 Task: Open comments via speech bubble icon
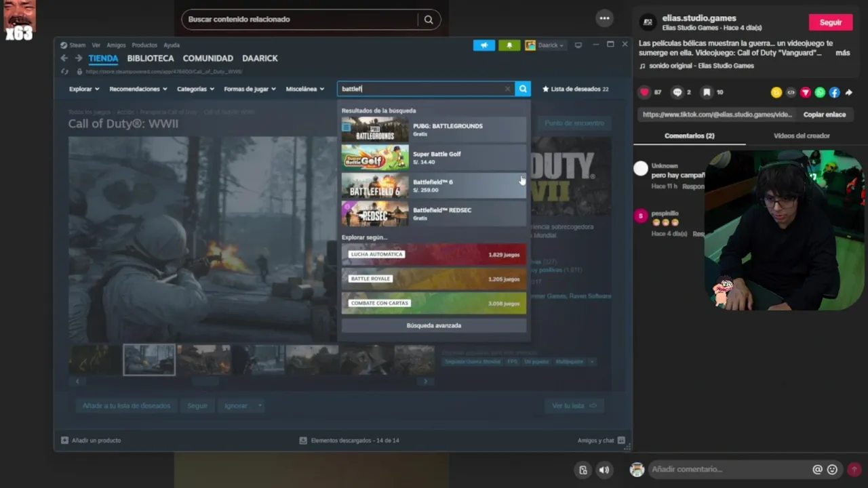click(x=677, y=92)
